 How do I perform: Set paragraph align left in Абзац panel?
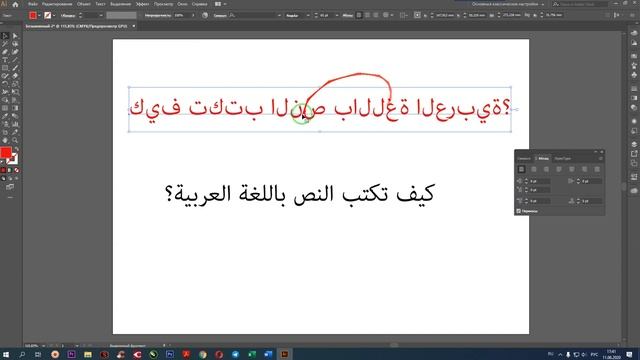tap(521, 169)
